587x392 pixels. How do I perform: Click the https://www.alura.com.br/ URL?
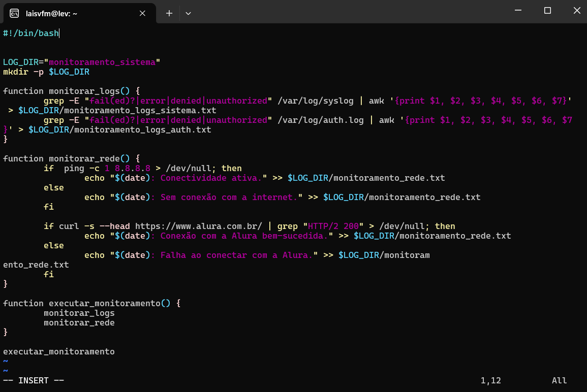pyautogui.click(x=198, y=226)
